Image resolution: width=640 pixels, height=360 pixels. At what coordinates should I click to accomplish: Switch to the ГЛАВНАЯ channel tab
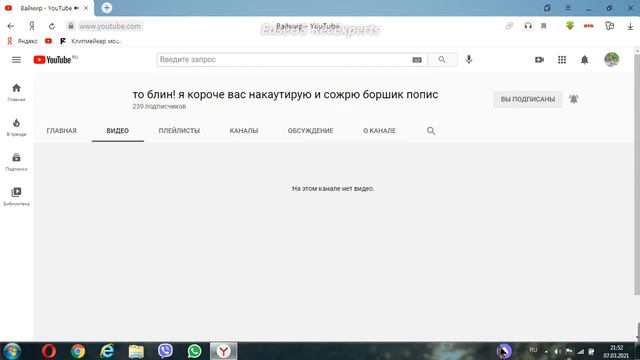point(62,131)
